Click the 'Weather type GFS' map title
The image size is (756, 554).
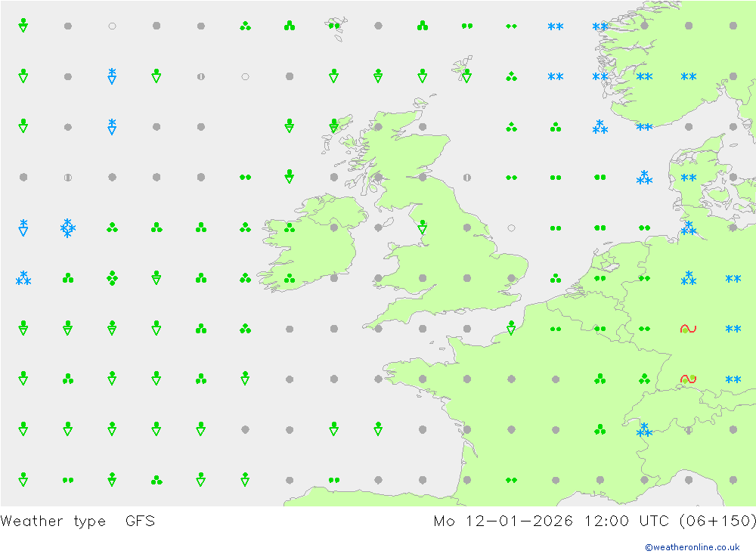[x=78, y=522]
